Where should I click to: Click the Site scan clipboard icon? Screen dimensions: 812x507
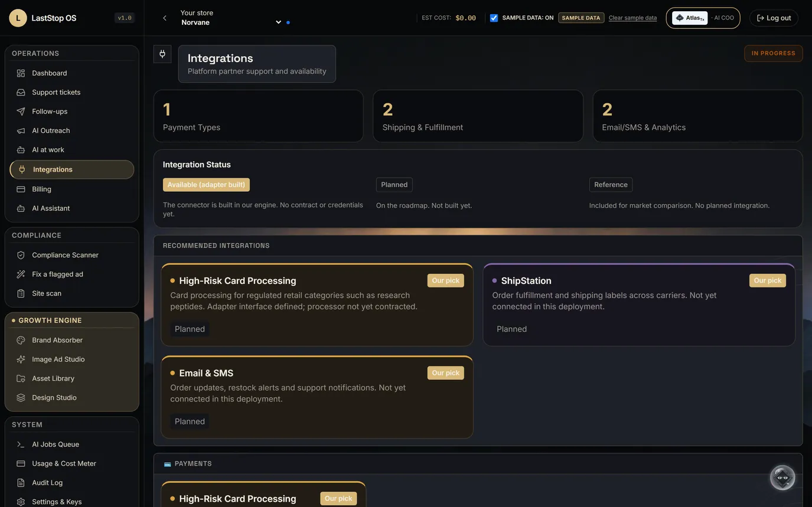[21, 293]
